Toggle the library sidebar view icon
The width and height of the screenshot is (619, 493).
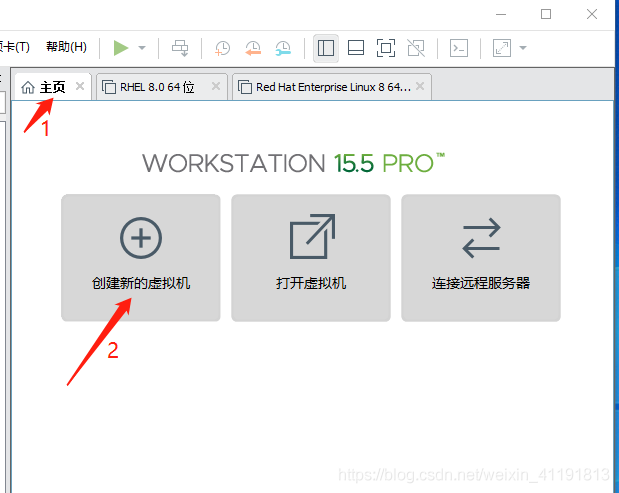(x=326, y=48)
